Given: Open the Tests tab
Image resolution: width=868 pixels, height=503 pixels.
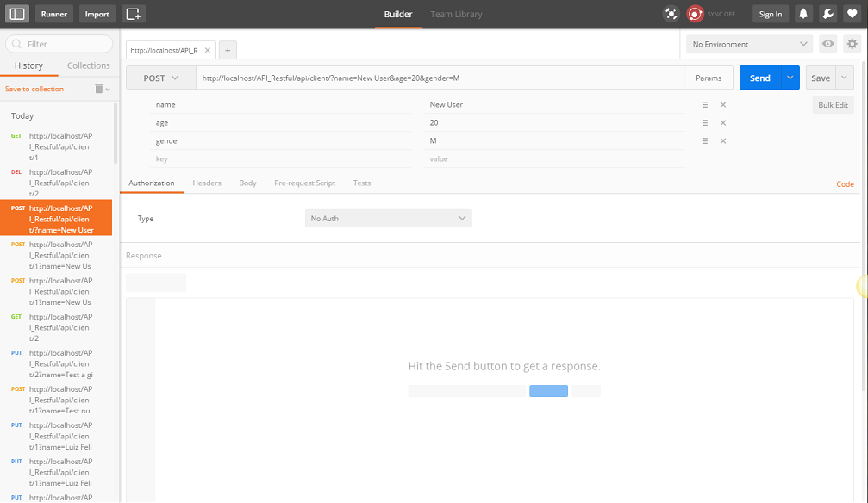Looking at the screenshot, I should (361, 183).
